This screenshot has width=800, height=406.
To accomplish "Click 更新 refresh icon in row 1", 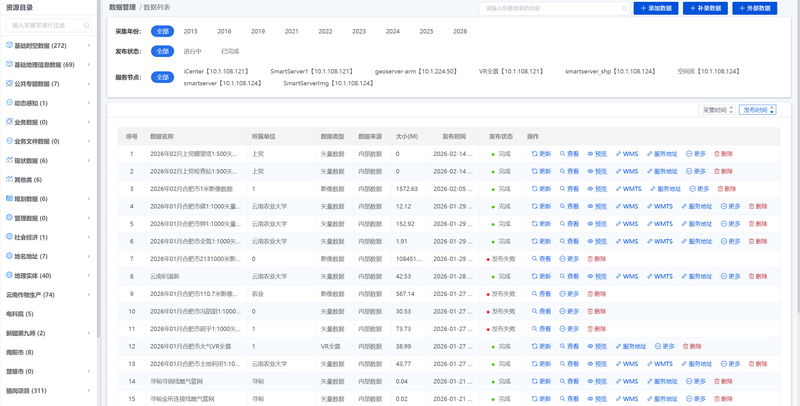I will click(535, 154).
